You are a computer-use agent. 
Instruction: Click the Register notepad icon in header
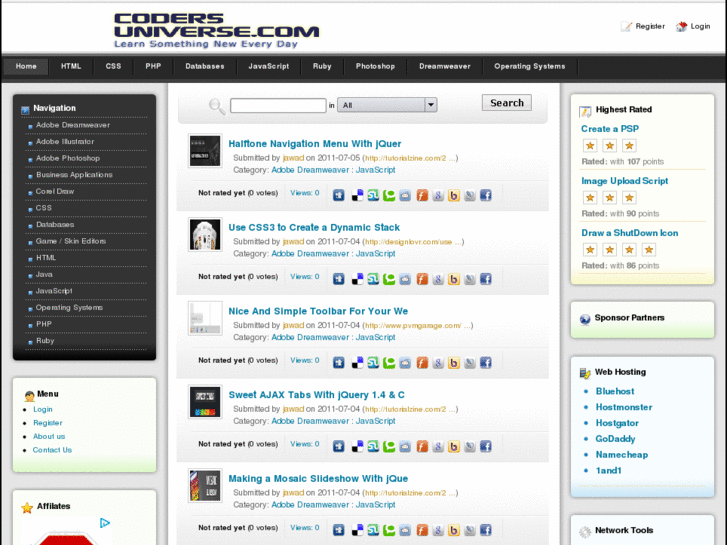click(626, 26)
